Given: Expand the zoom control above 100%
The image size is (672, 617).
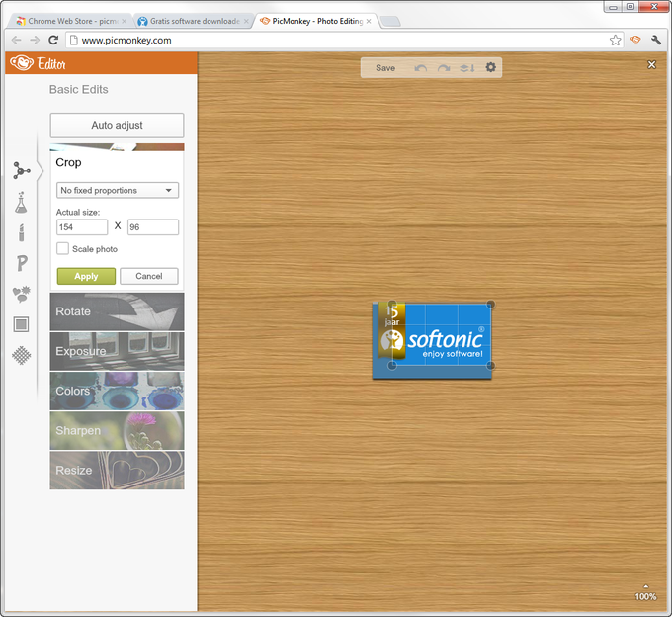Looking at the screenshot, I should pos(646,586).
